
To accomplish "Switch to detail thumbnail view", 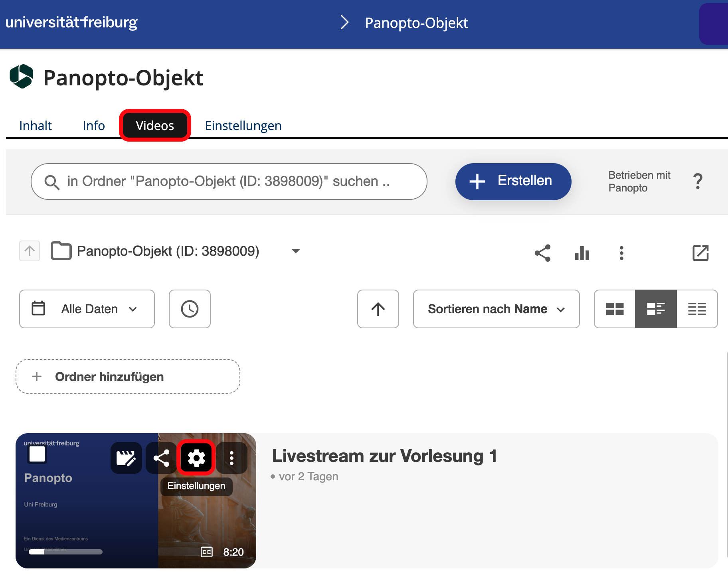I will coord(656,309).
